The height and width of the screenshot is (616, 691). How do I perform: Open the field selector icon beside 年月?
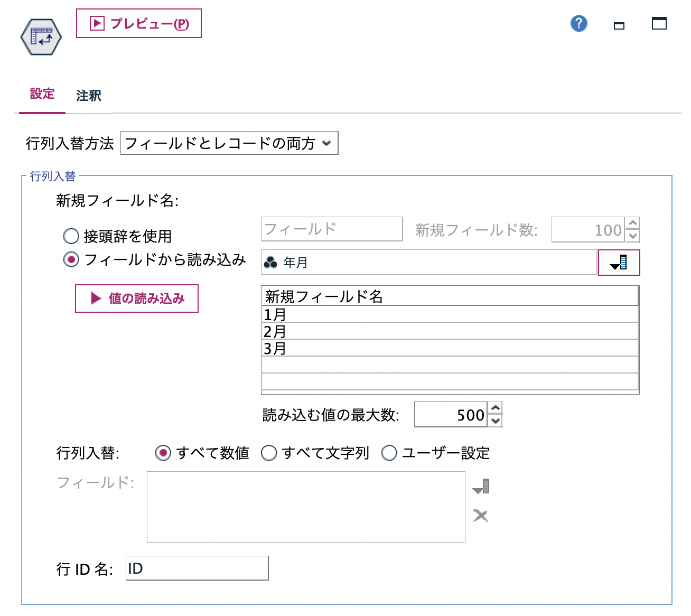618,262
